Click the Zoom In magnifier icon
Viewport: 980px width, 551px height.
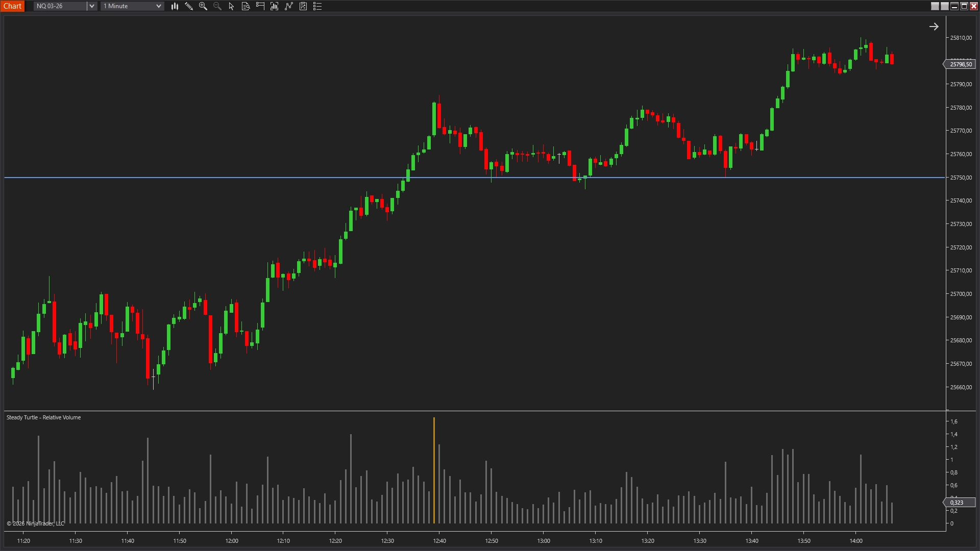203,6
